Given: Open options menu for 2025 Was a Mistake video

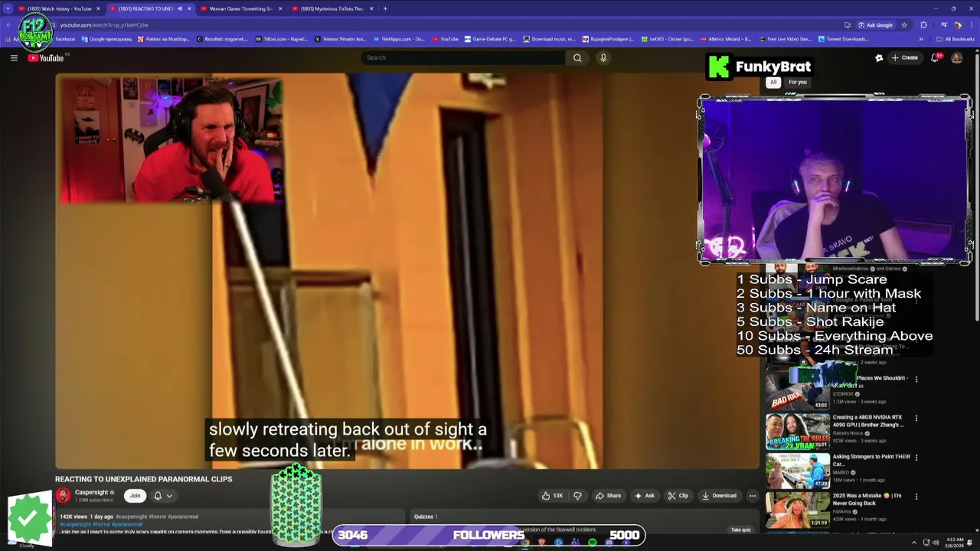Looking at the screenshot, I should [x=916, y=496].
